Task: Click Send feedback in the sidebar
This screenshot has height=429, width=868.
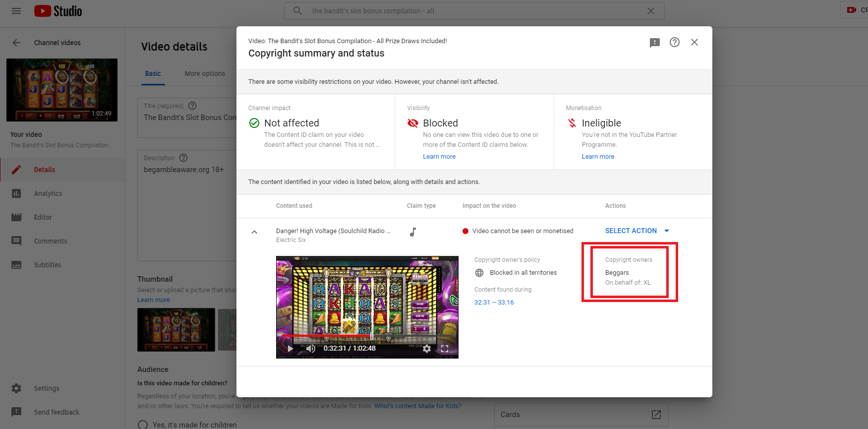Action: point(62,412)
